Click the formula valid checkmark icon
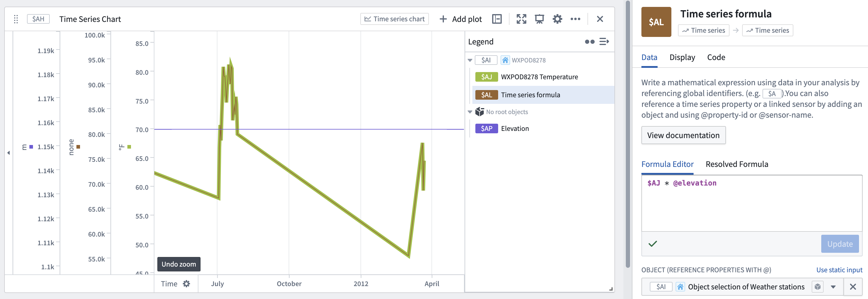The height and width of the screenshot is (299, 868). point(653,244)
